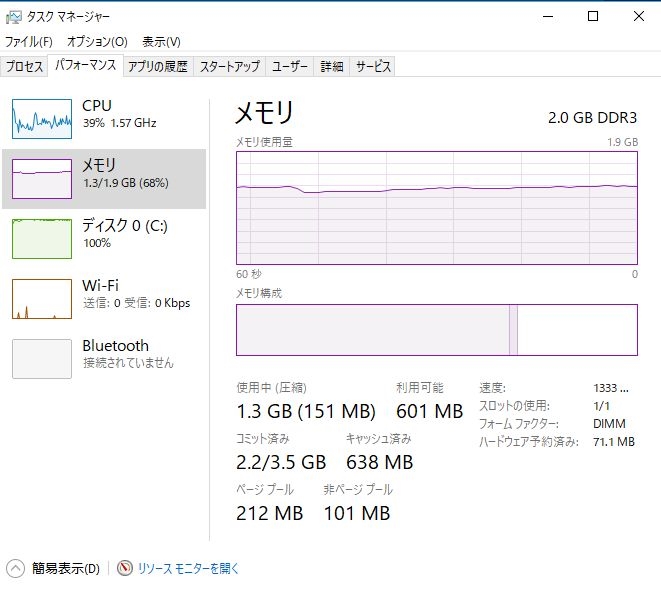
Task: Click the リソース モニターを開く link
Action: pyautogui.click(x=189, y=568)
